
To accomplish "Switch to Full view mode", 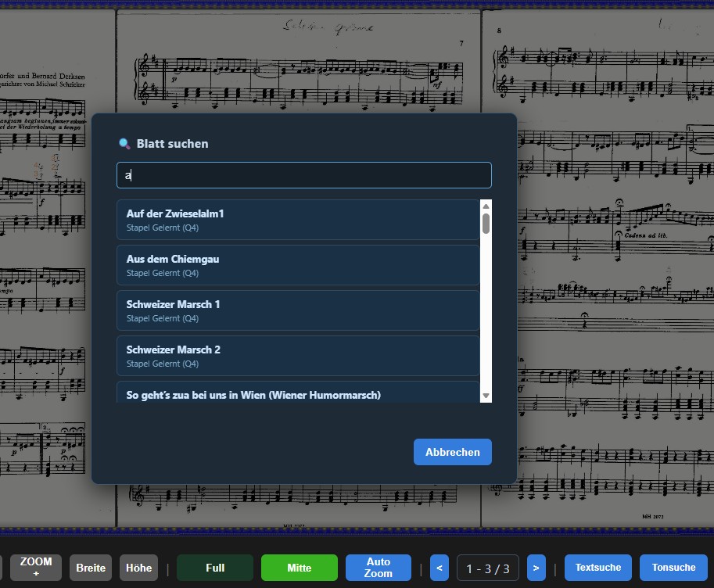I will point(215,568).
